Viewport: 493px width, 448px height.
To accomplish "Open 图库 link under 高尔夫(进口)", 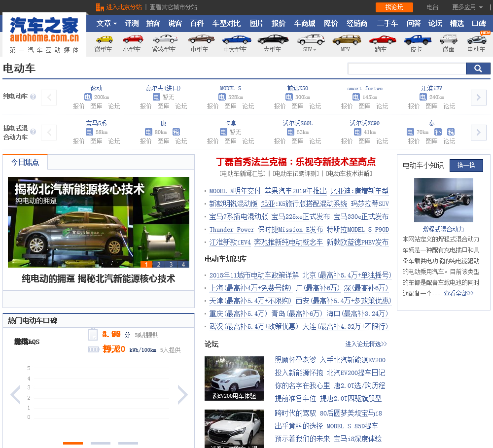I will 163,106.
